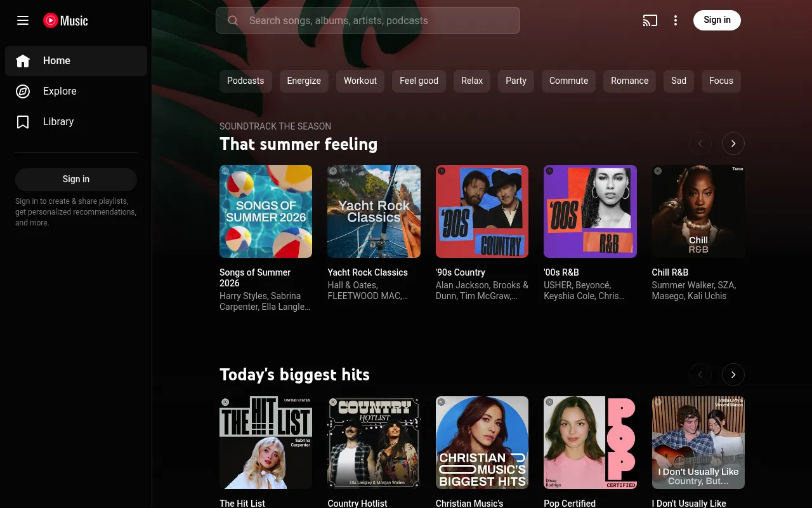
Task: Click 'Hall & Oates, FLEETWOOD MAC' text
Action: coord(367,291)
